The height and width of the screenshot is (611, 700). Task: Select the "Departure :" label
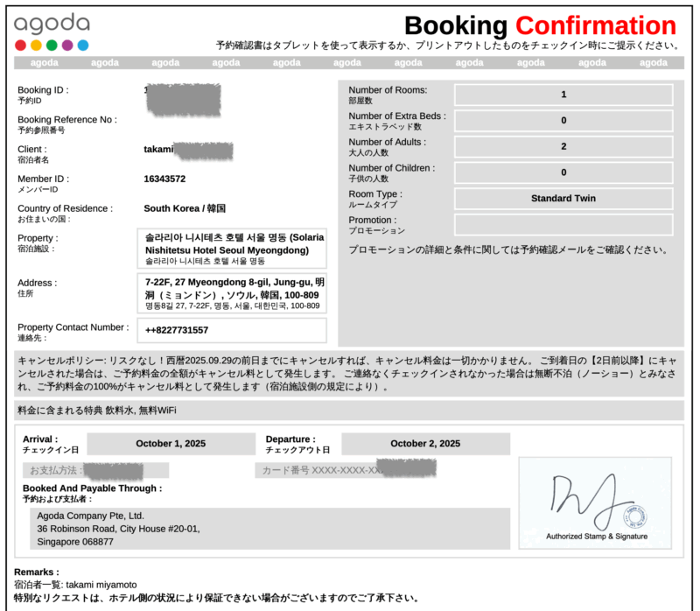pyautogui.click(x=290, y=439)
